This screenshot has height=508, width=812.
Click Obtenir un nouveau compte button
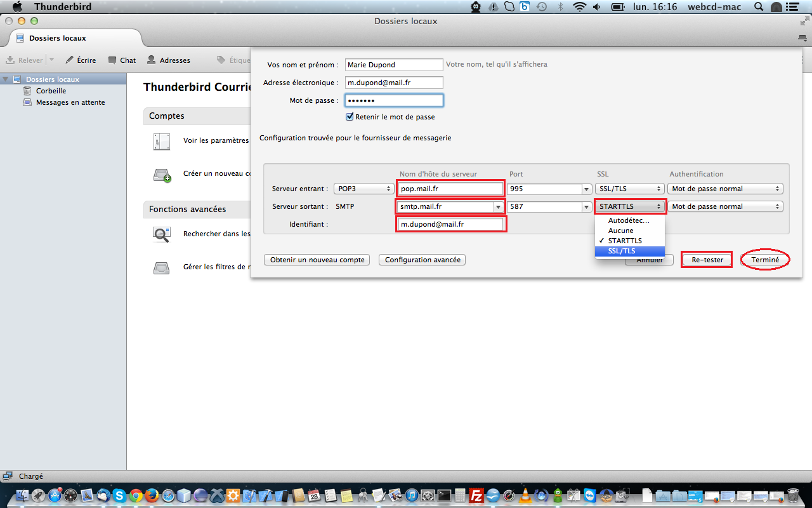click(317, 260)
